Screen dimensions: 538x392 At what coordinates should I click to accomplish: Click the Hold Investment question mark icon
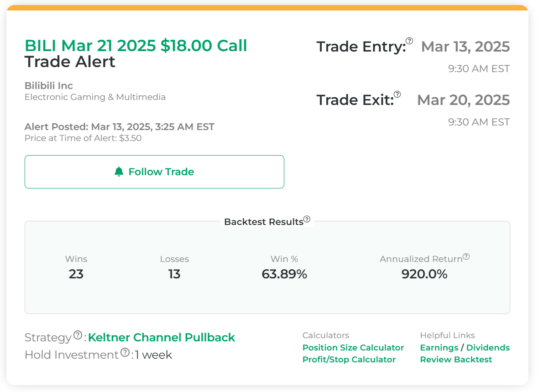[x=125, y=352]
